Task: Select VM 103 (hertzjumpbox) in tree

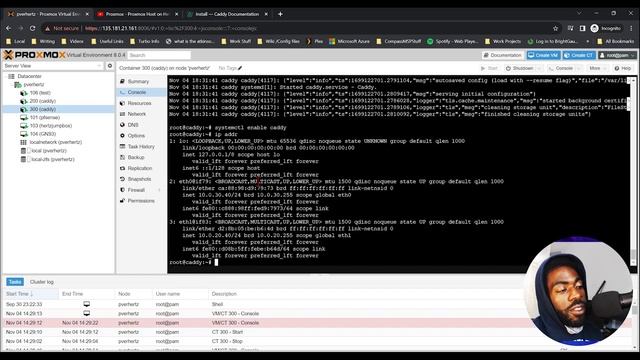Action: [x=51, y=126]
